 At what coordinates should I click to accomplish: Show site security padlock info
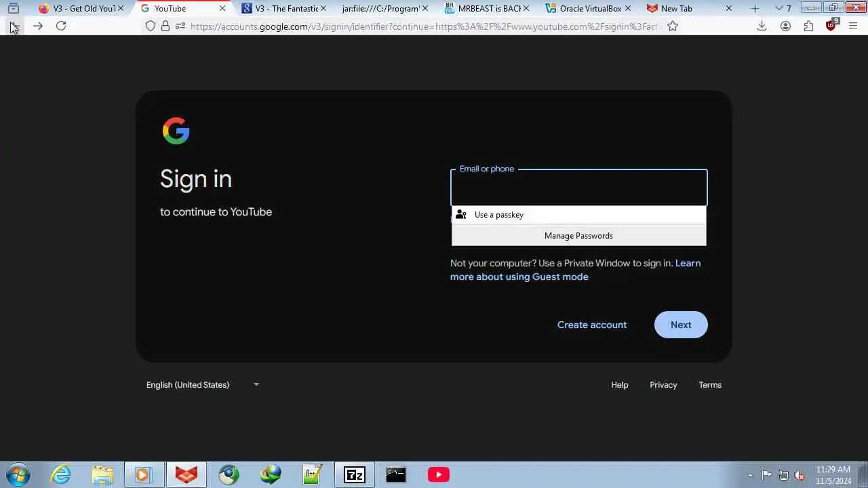tap(165, 26)
